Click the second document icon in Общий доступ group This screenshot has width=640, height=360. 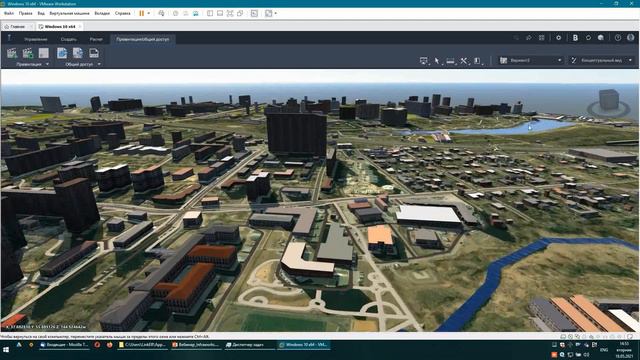tap(78, 53)
